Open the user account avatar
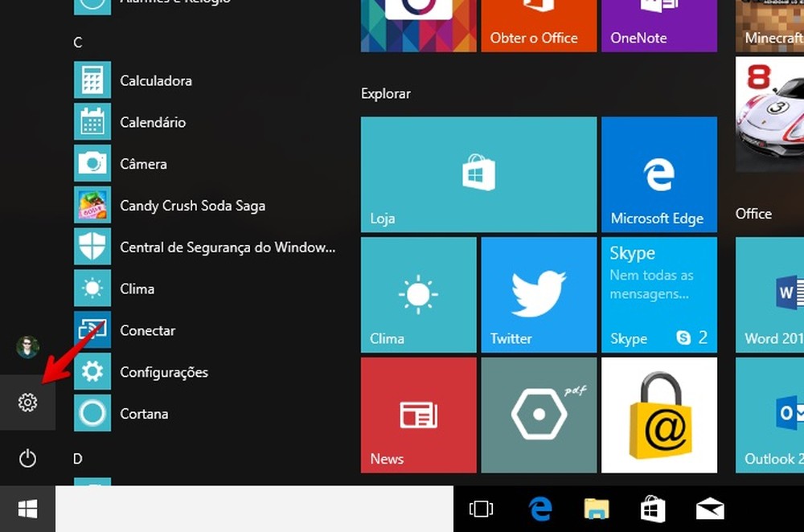This screenshot has height=532, width=804. click(x=27, y=347)
